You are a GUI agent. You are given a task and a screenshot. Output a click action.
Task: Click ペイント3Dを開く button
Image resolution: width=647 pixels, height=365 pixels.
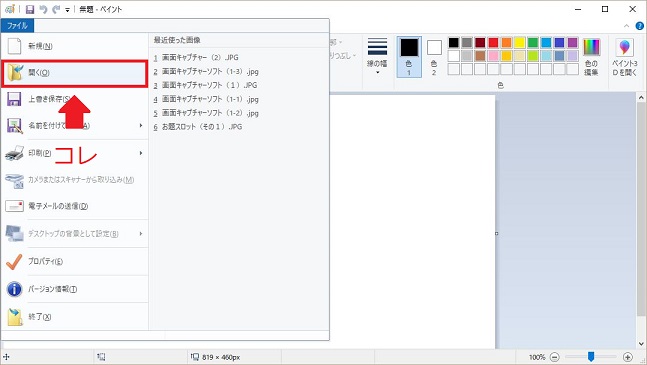click(x=625, y=57)
